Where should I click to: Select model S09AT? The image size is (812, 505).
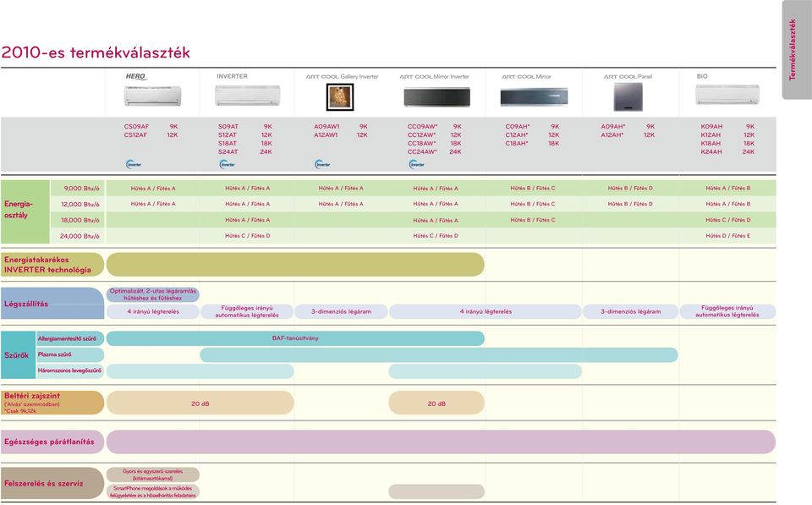pyautogui.click(x=228, y=126)
